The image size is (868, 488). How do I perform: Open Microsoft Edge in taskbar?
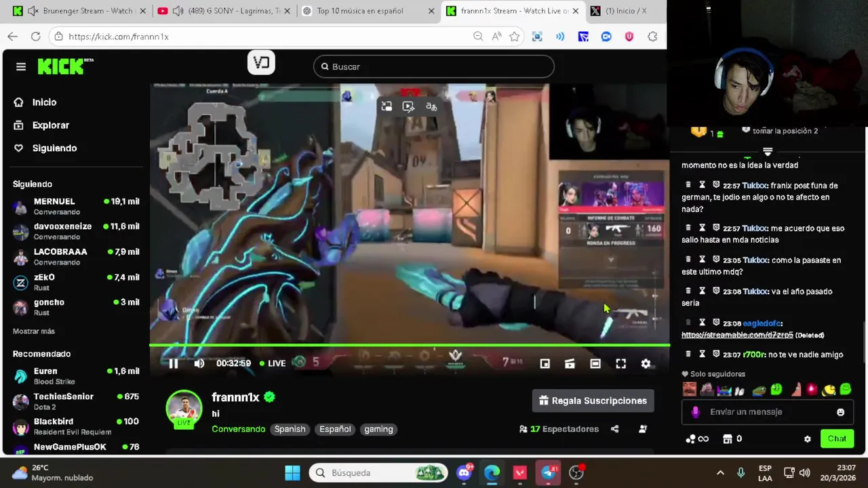(492, 473)
